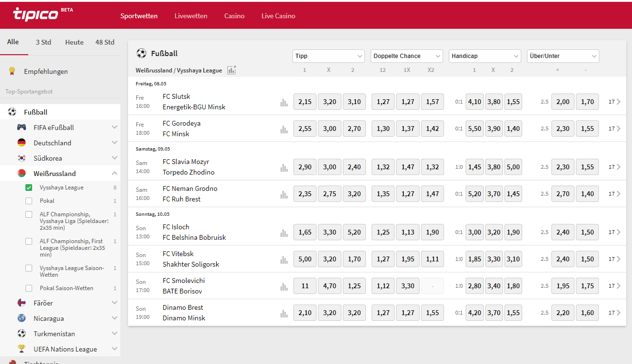Open the Über/Unter dropdown
632x364 pixels.
point(563,56)
